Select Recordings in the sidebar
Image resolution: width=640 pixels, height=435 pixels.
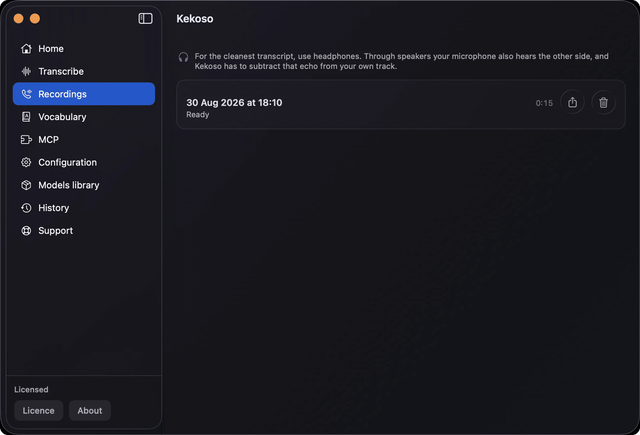(84, 94)
